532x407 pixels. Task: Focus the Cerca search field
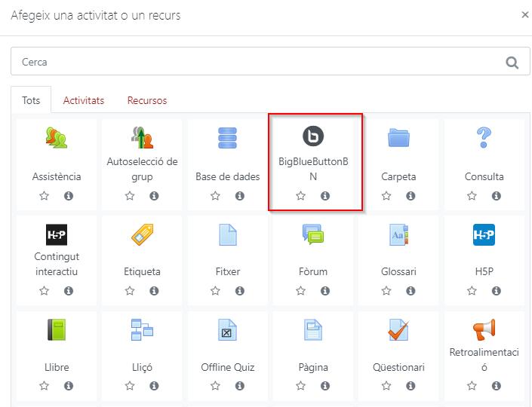pyautogui.click(x=257, y=63)
